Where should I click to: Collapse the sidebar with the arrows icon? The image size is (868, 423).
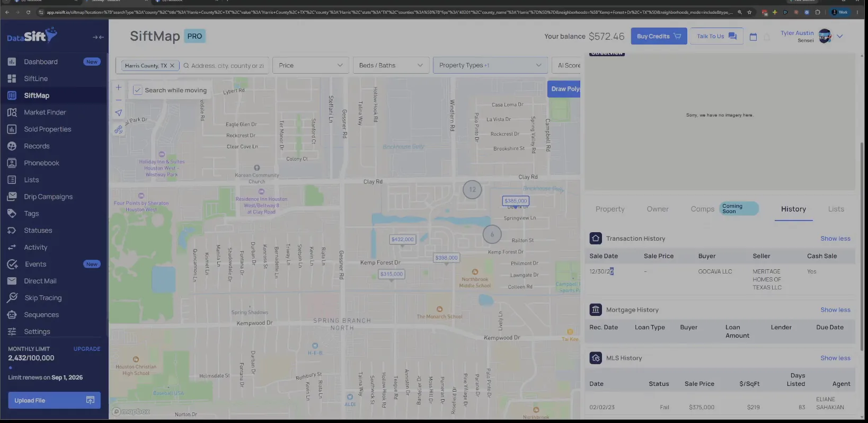pos(98,37)
